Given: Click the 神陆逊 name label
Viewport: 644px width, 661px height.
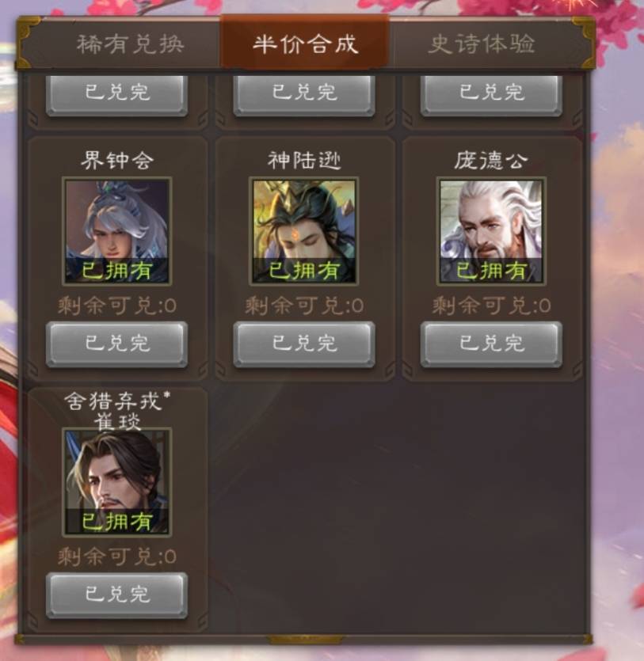Looking at the screenshot, I should tap(304, 161).
